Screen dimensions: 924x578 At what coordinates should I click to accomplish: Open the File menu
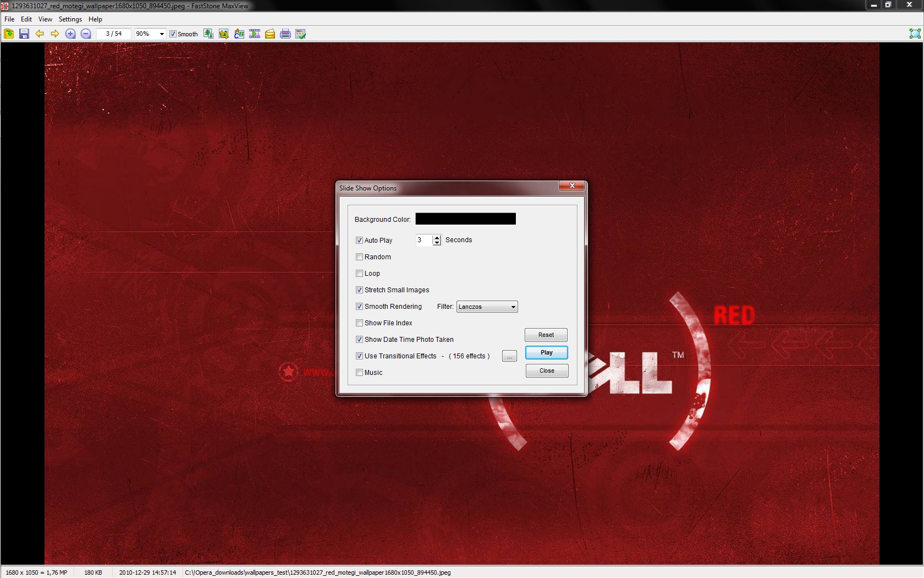9,19
